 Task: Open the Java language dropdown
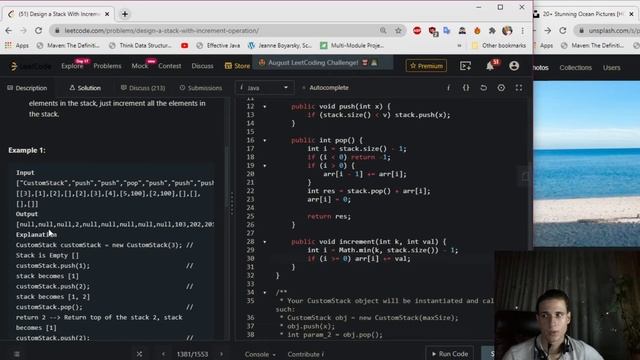264,88
